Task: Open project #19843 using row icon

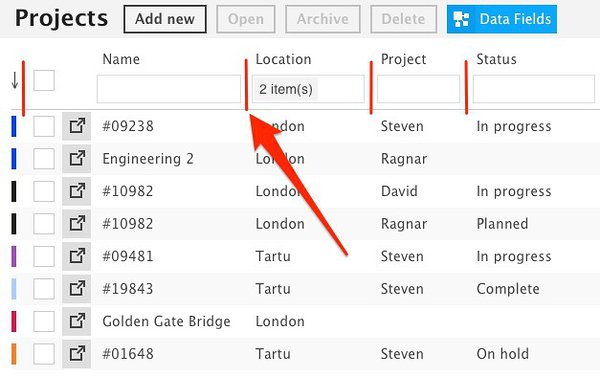Action: click(x=77, y=288)
